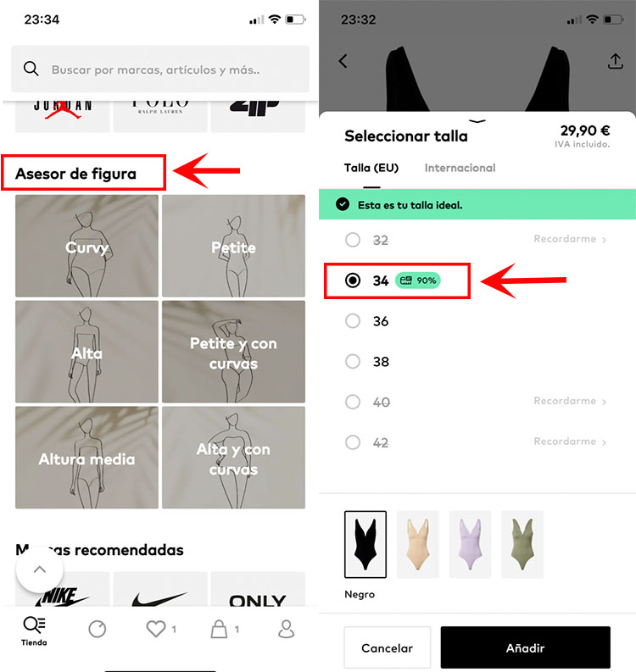Choose the lilac bodysuit color swatch

click(470, 544)
